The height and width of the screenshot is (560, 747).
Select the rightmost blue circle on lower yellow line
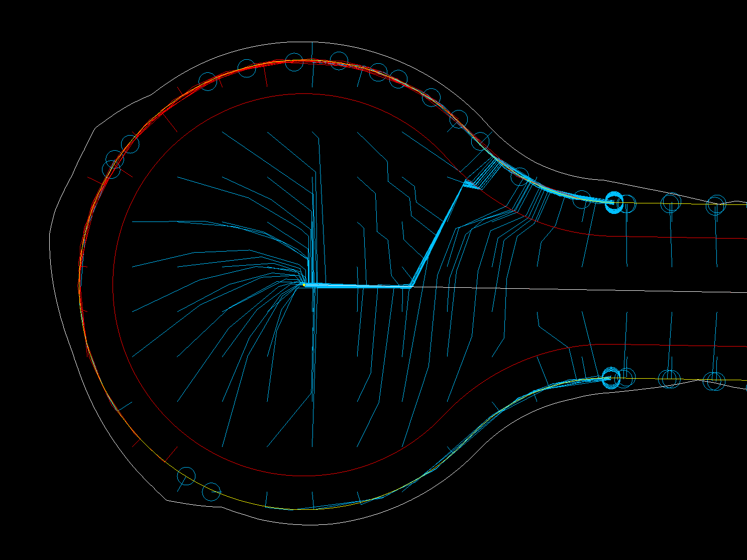coord(714,381)
